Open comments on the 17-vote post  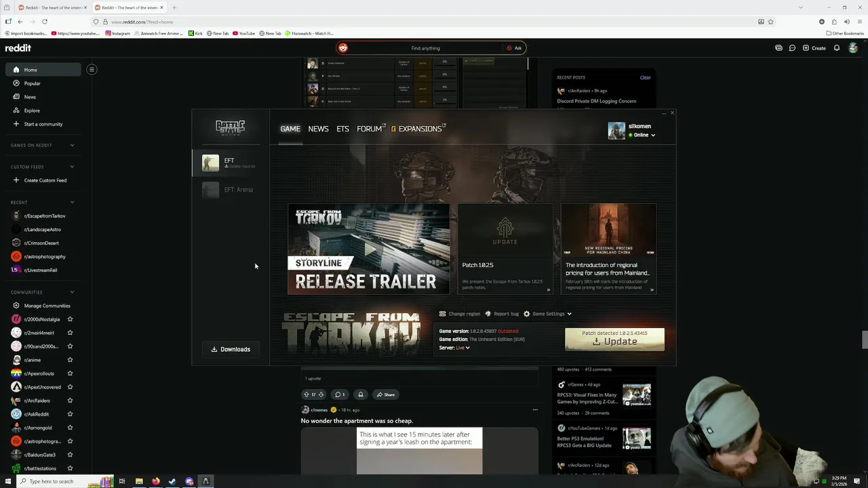coord(340,394)
